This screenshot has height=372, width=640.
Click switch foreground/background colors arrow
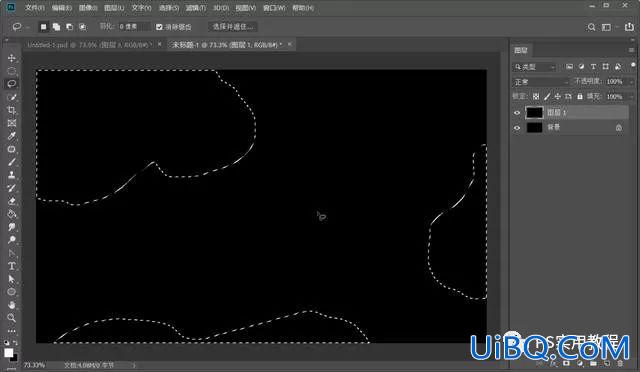coord(15,343)
